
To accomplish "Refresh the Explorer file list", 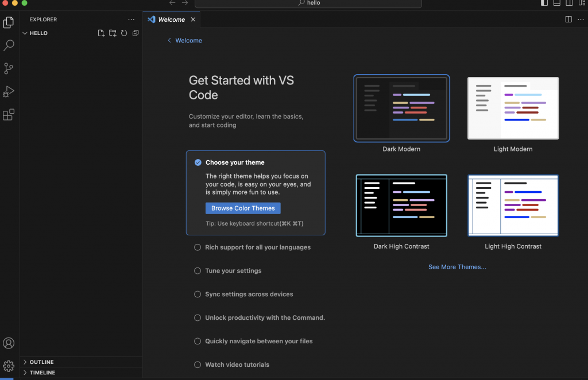I will (124, 33).
